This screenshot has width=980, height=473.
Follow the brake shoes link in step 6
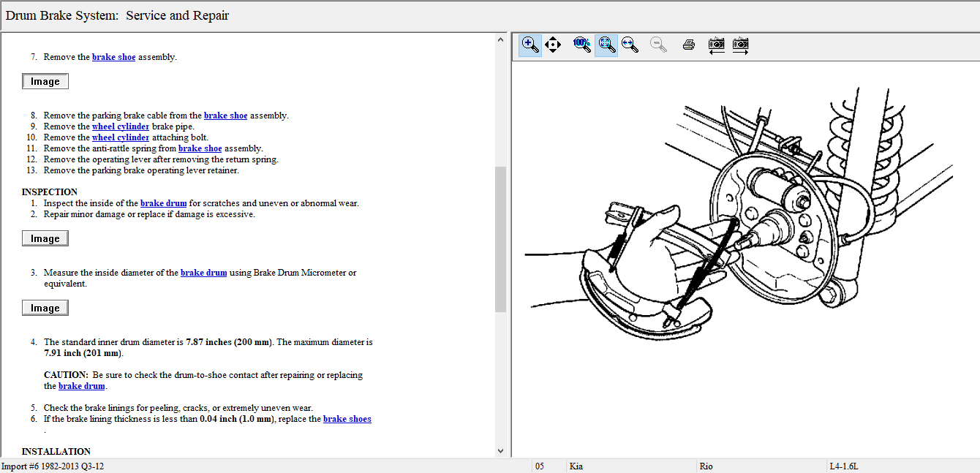pos(347,419)
